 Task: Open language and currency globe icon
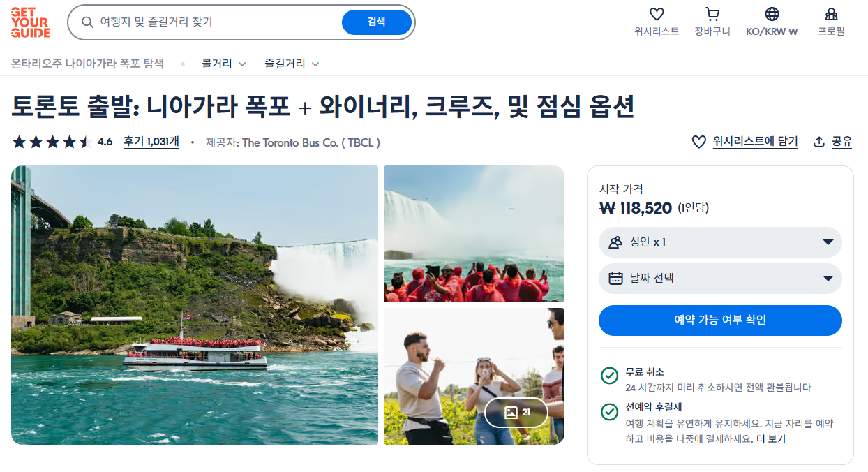click(x=772, y=14)
